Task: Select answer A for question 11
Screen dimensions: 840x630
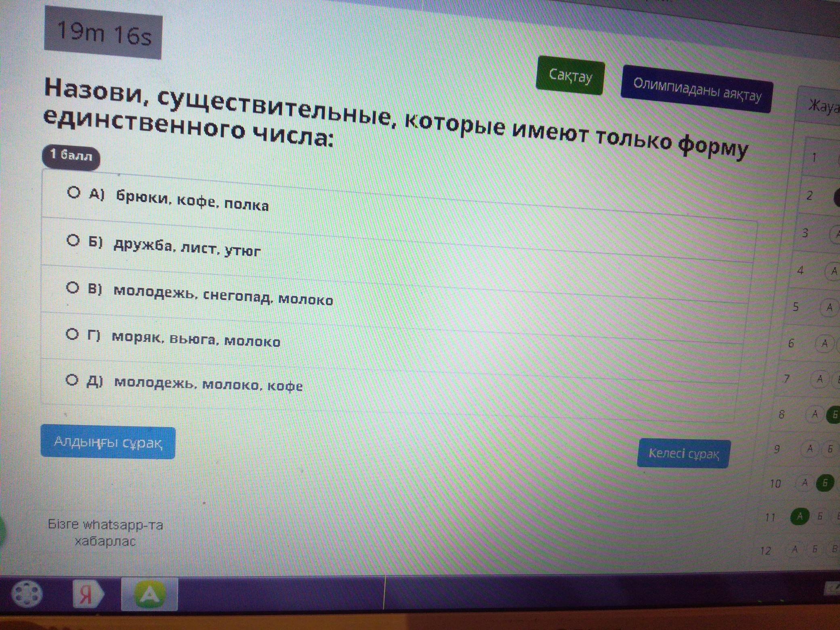Action: coord(800,517)
